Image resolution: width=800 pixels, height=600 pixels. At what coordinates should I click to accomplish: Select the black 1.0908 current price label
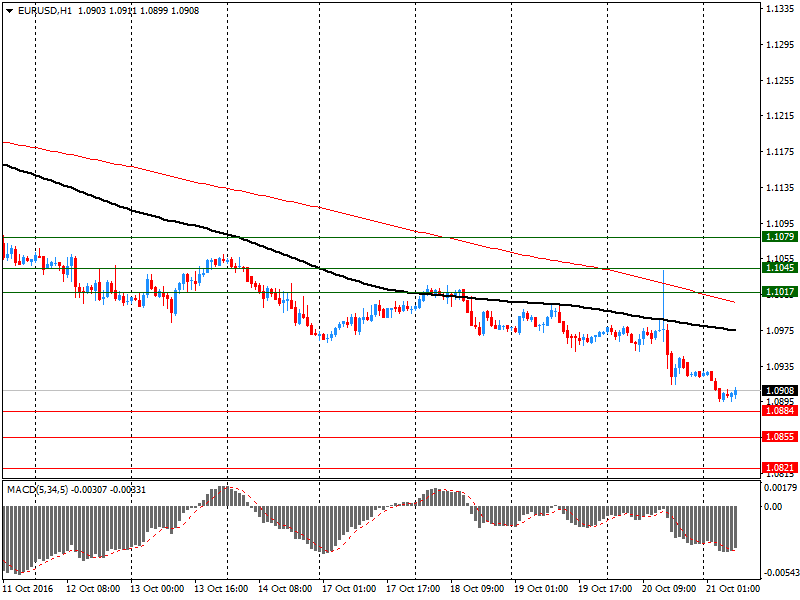pyautogui.click(x=780, y=391)
